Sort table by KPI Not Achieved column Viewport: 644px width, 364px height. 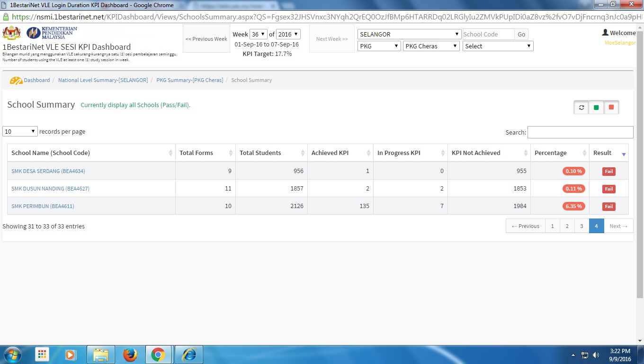(x=489, y=153)
